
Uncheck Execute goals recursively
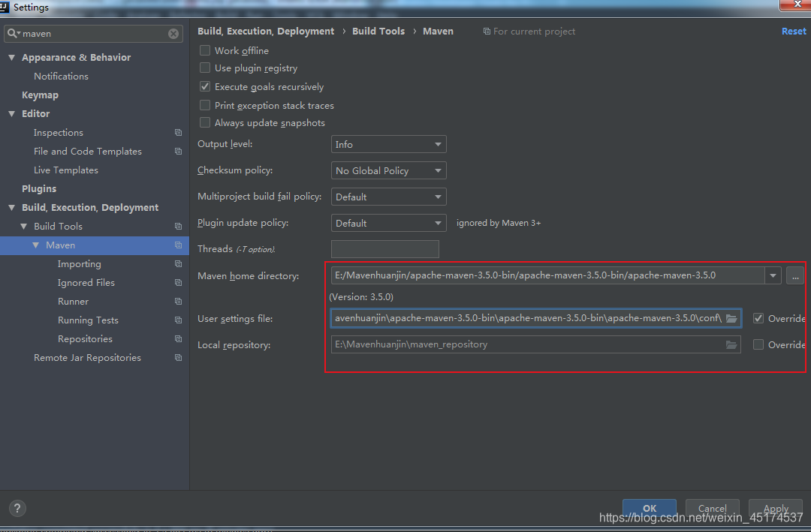tap(205, 86)
